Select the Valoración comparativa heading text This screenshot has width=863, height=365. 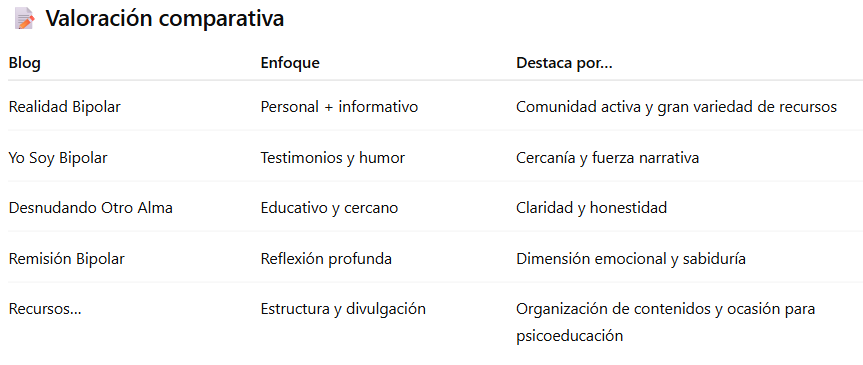(165, 19)
